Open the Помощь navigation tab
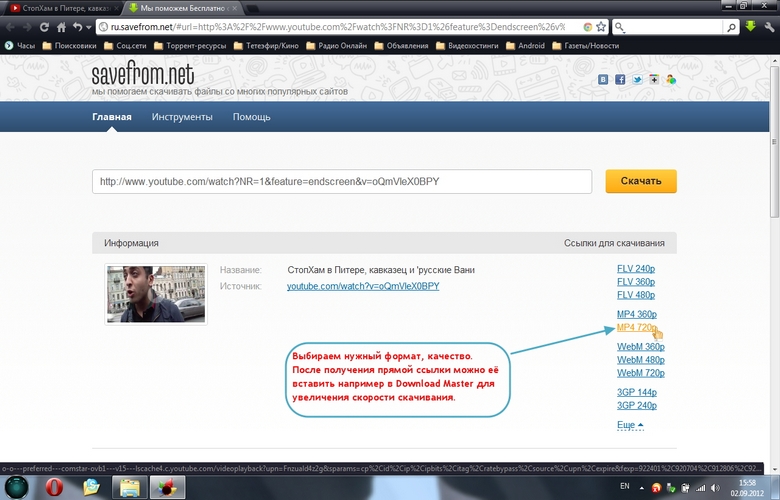The height and width of the screenshot is (500, 780). [252, 117]
